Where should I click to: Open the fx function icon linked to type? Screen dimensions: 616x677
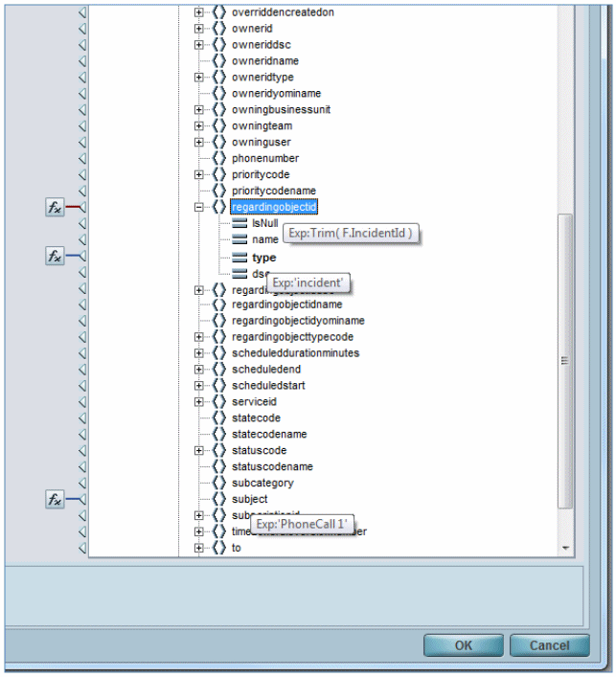point(55,256)
